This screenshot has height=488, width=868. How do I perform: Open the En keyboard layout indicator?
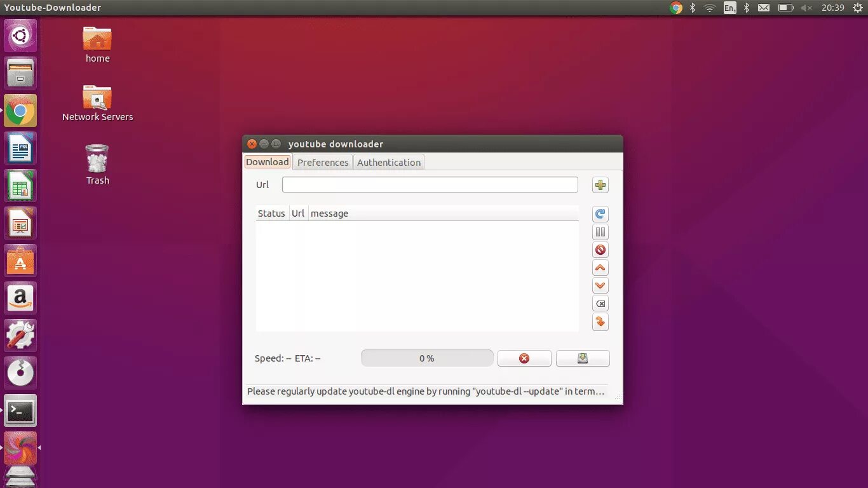[x=729, y=8]
